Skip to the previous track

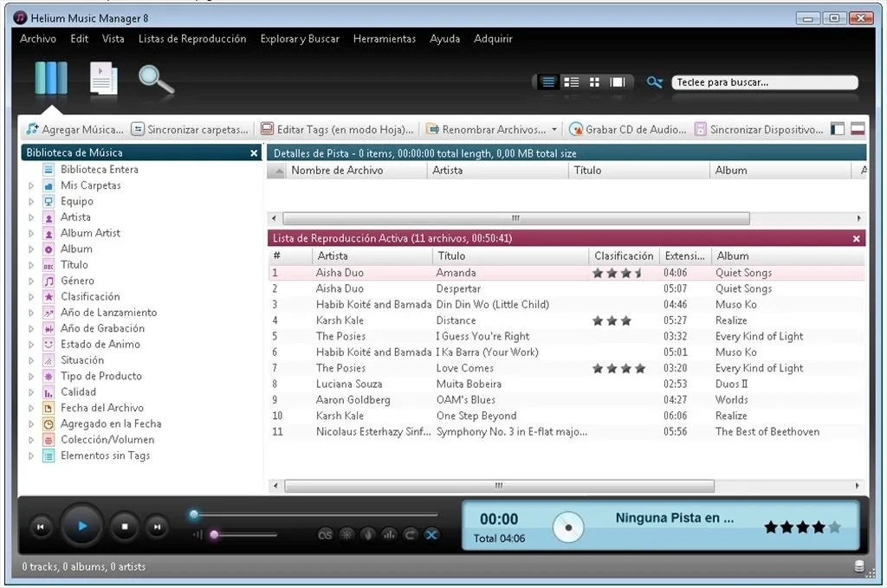point(41,527)
